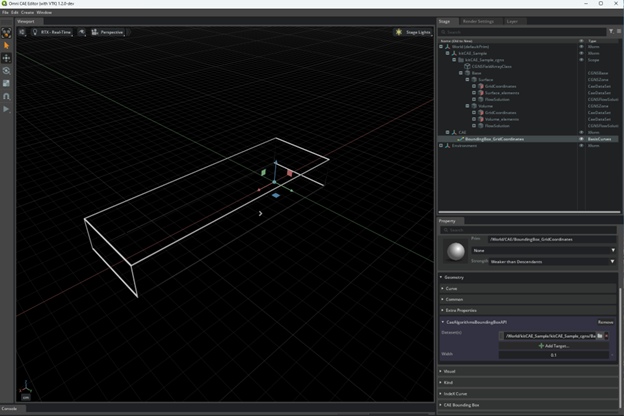Click the Play simulation button in left toolbar
The width and height of the screenshot is (624, 416).
click(6, 109)
